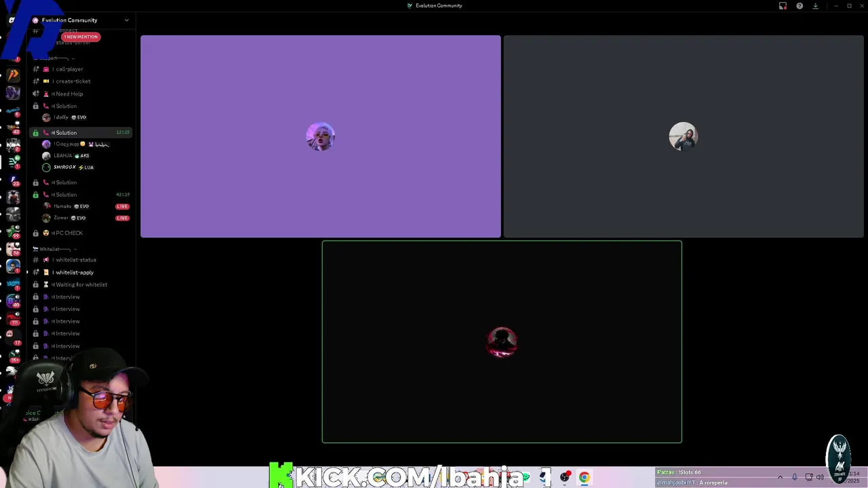Image resolution: width=868 pixels, height=488 pixels.
Task: Open the server icon with badge 40
Action: [x=13, y=300]
